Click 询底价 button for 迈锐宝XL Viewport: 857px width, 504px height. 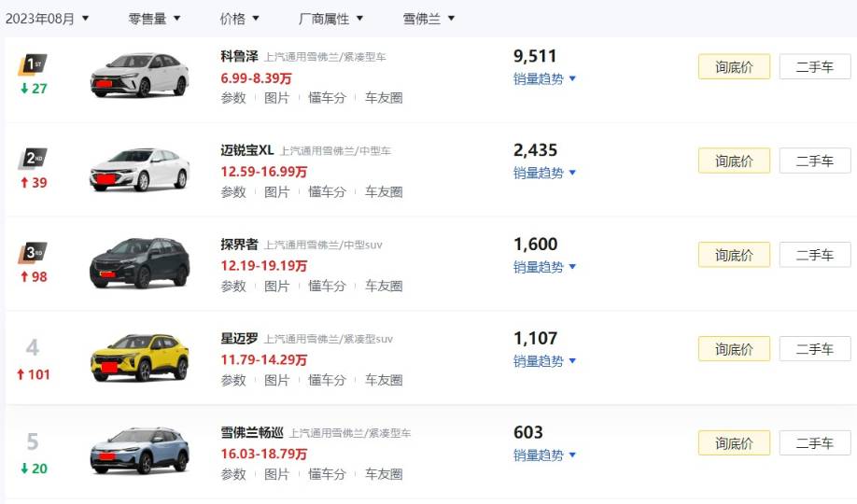[734, 161]
